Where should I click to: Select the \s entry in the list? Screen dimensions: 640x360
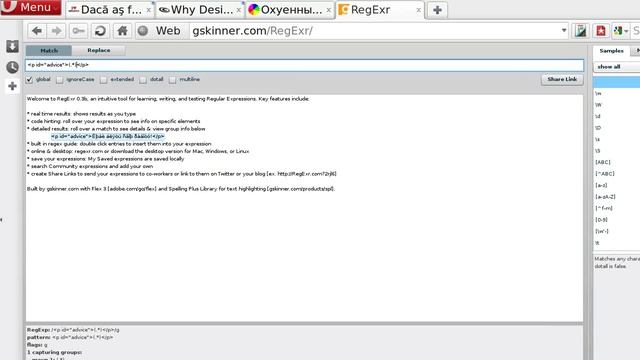coord(617,139)
